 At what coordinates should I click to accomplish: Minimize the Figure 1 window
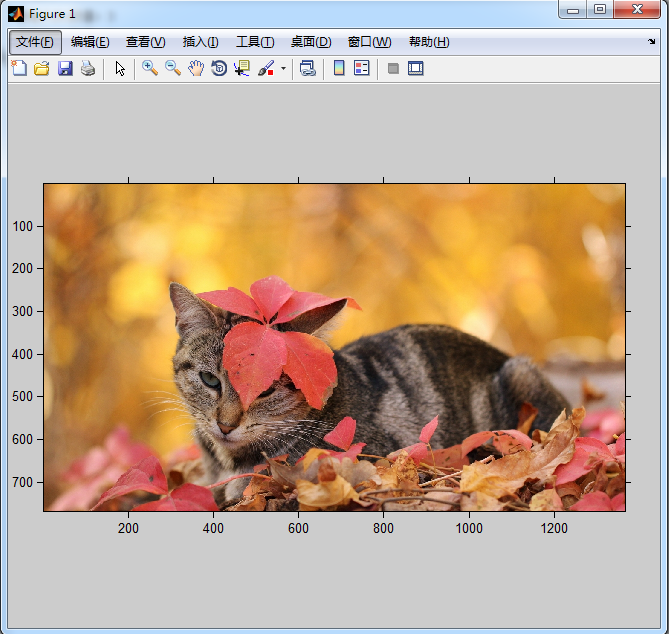pyautogui.click(x=573, y=9)
